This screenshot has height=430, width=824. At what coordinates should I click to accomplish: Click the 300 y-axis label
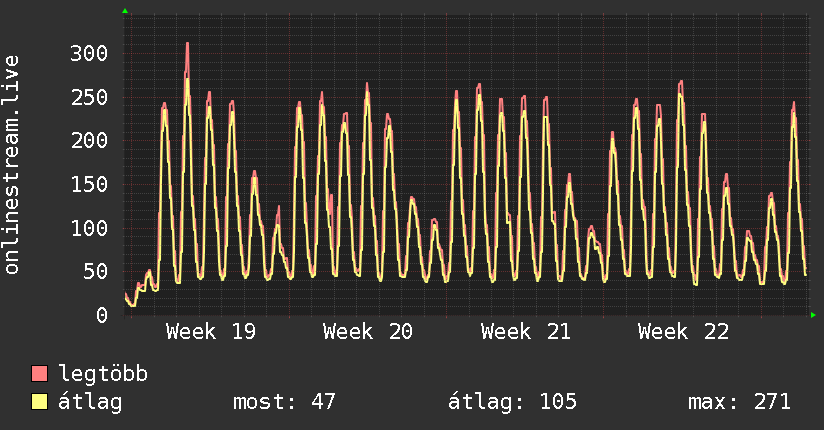click(89, 53)
